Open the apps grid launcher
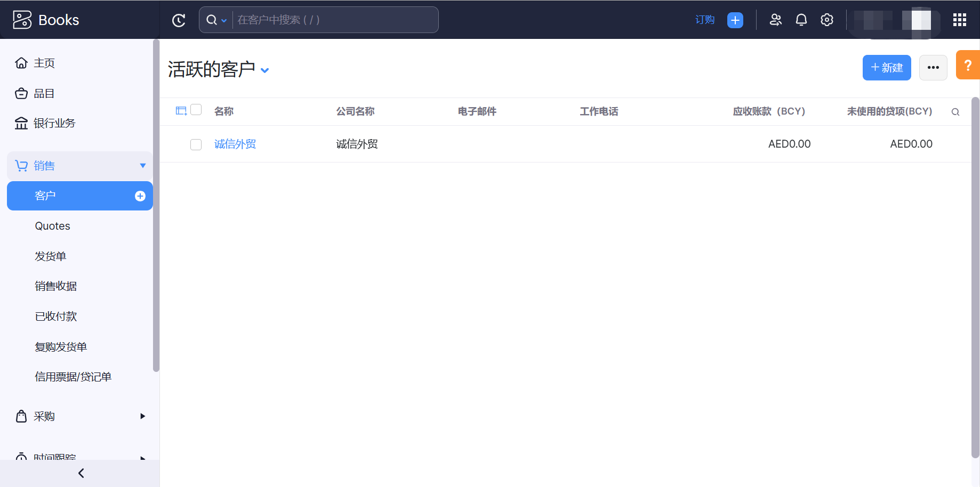The image size is (980, 487). [x=959, y=20]
